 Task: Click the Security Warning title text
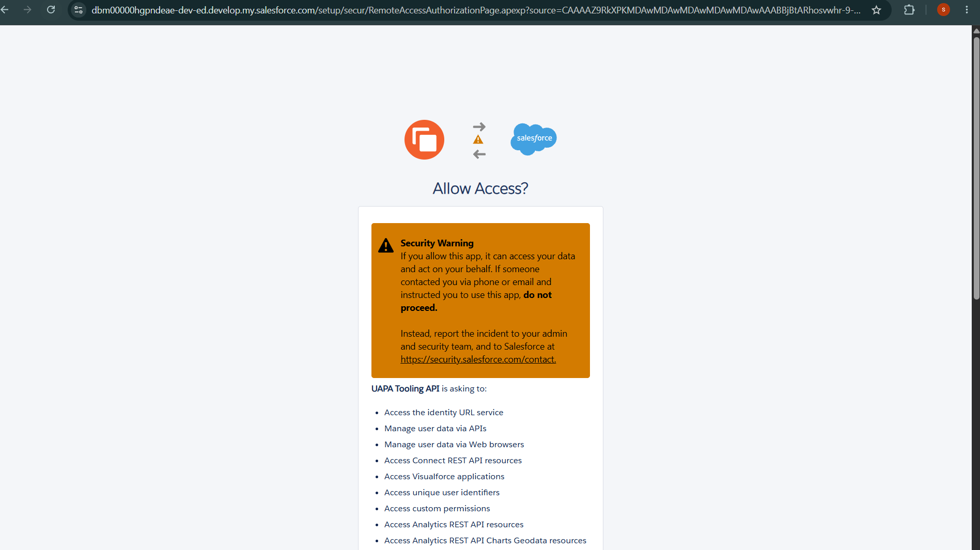tap(437, 243)
